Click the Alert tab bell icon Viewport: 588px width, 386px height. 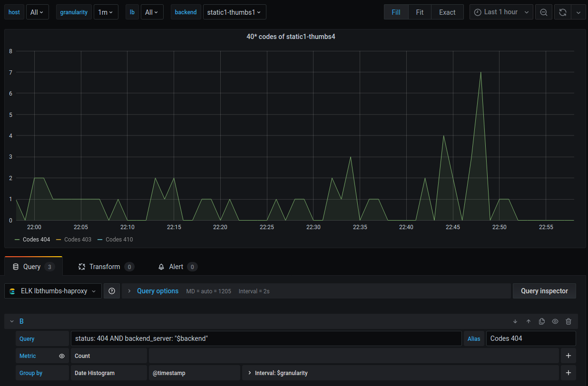tap(161, 267)
